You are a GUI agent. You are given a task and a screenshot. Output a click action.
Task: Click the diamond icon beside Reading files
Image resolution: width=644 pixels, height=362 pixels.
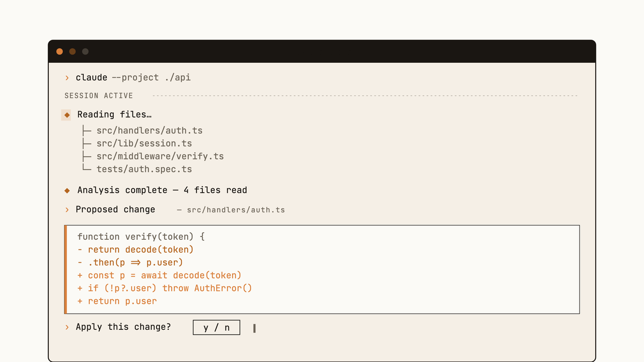(67, 115)
